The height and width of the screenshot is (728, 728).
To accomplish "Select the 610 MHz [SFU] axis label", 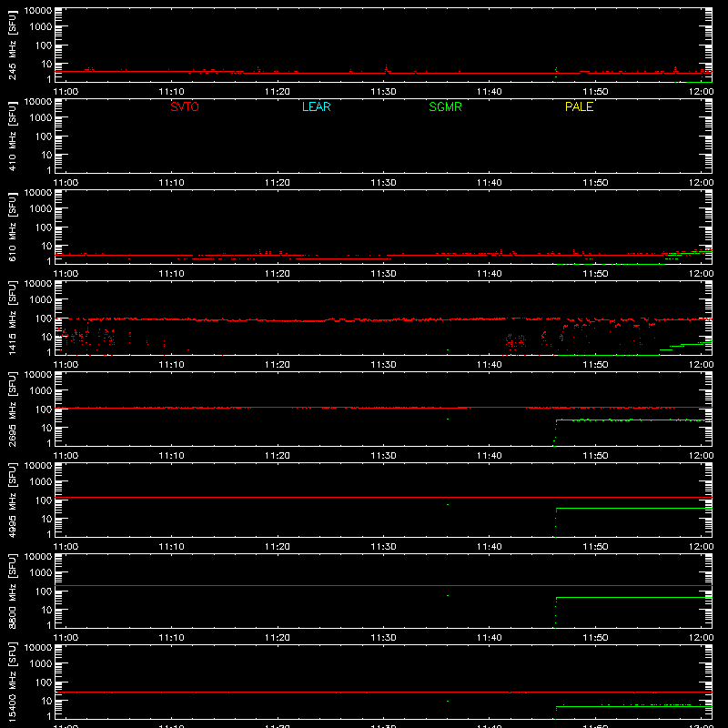I will (x=13, y=227).
